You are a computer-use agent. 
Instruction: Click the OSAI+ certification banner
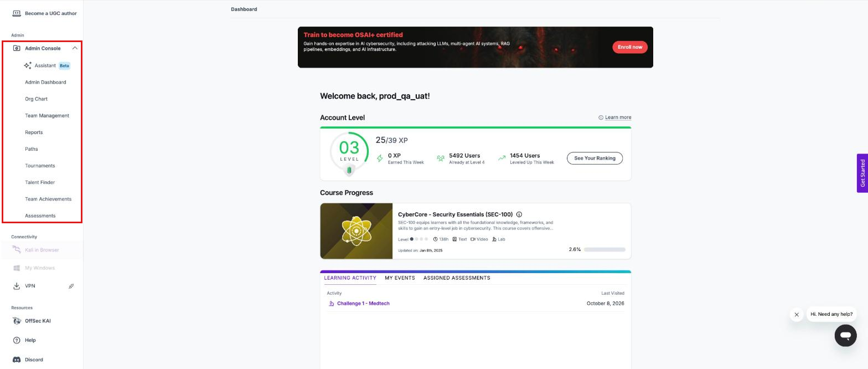click(x=476, y=47)
